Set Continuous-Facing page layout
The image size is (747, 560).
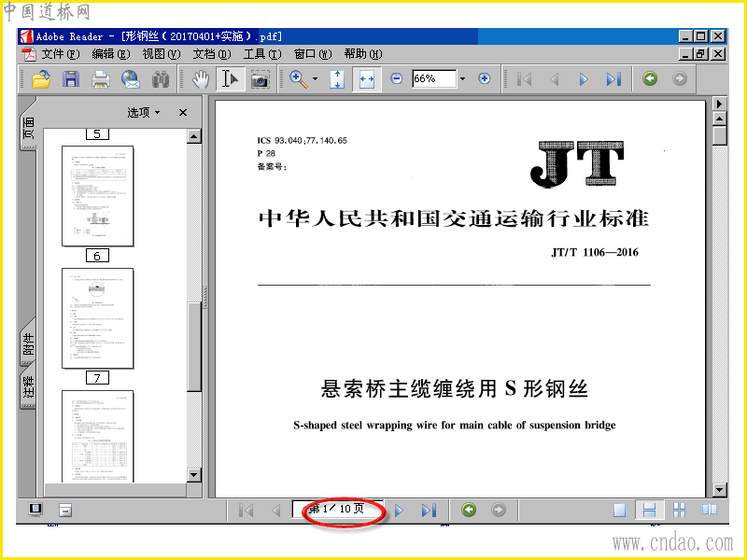tap(680, 510)
